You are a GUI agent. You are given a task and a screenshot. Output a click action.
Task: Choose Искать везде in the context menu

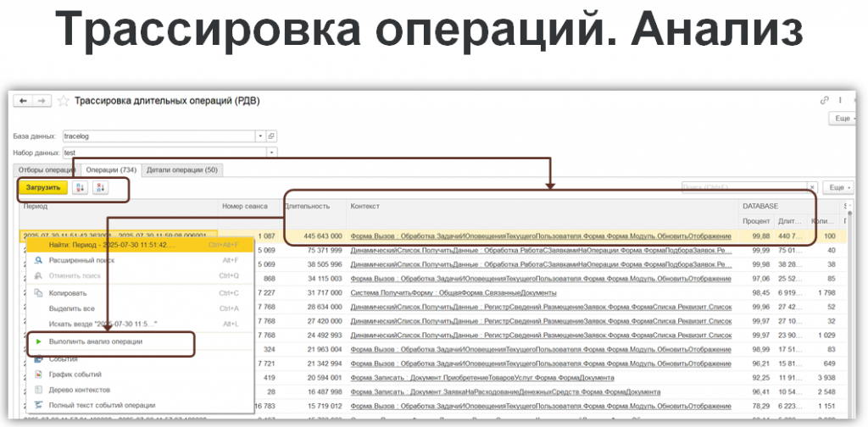click(x=140, y=324)
